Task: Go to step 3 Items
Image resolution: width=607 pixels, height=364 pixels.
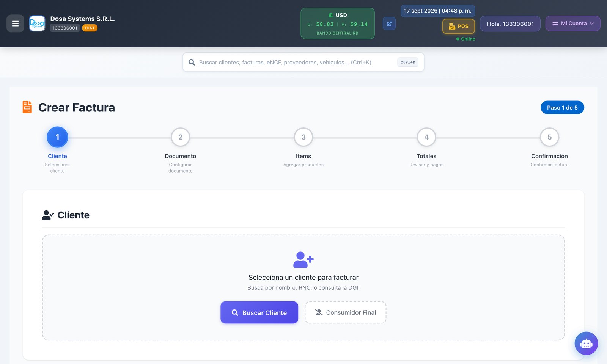Action: pos(303,137)
